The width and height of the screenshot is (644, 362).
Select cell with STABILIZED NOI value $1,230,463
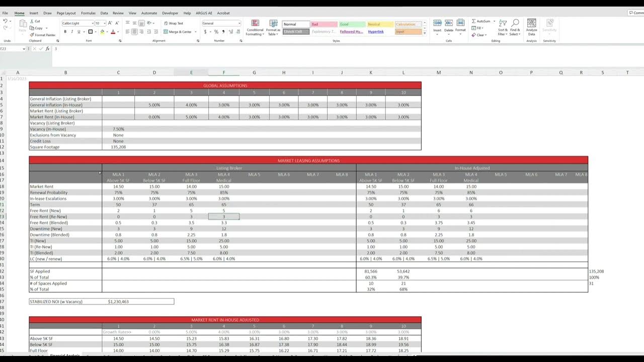tap(118, 302)
